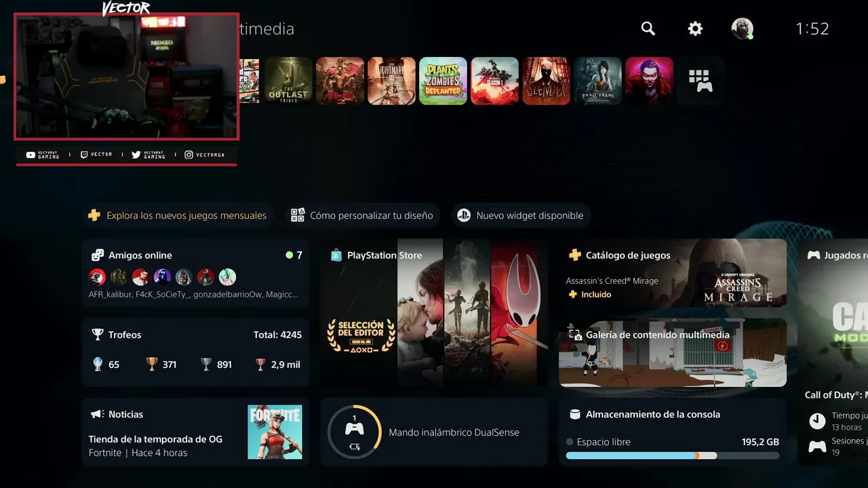Screen dimensions: 868x488
Task: Click the bronze trophy icon showing 2,9 mil
Action: point(260,365)
